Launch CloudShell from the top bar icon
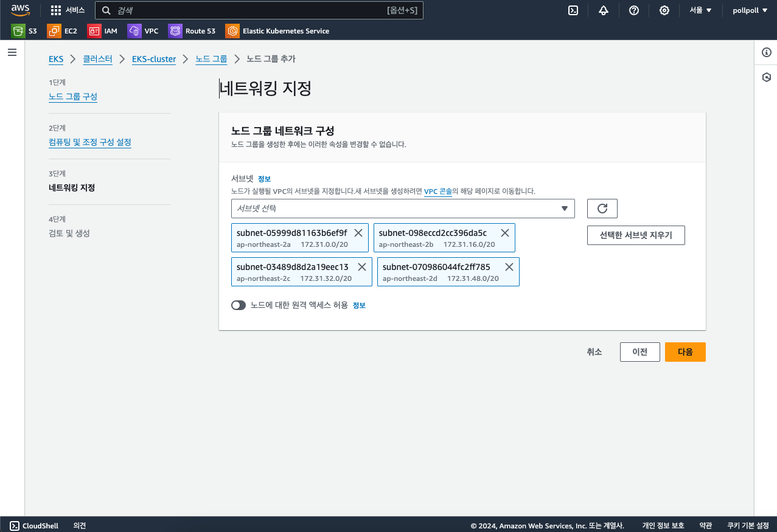Image resolution: width=777 pixels, height=532 pixels. (x=573, y=10)
